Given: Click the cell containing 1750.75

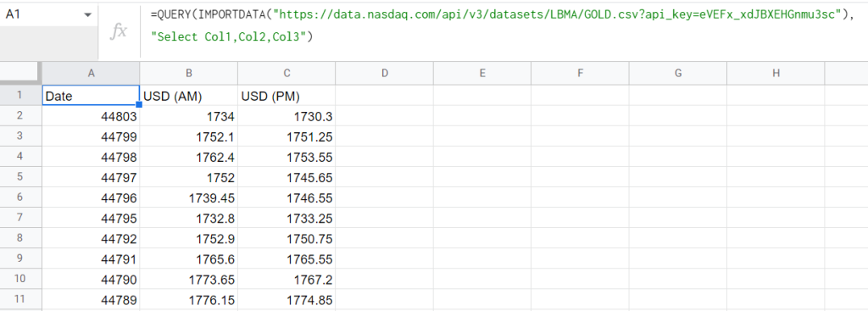Looking at the screenshot, I should tap(287, 239).
